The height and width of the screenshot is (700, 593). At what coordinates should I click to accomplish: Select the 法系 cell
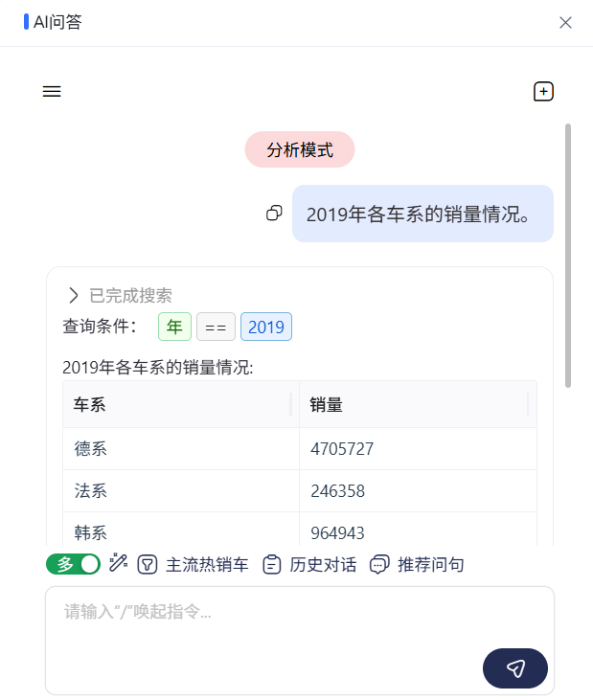pos(181,491)
